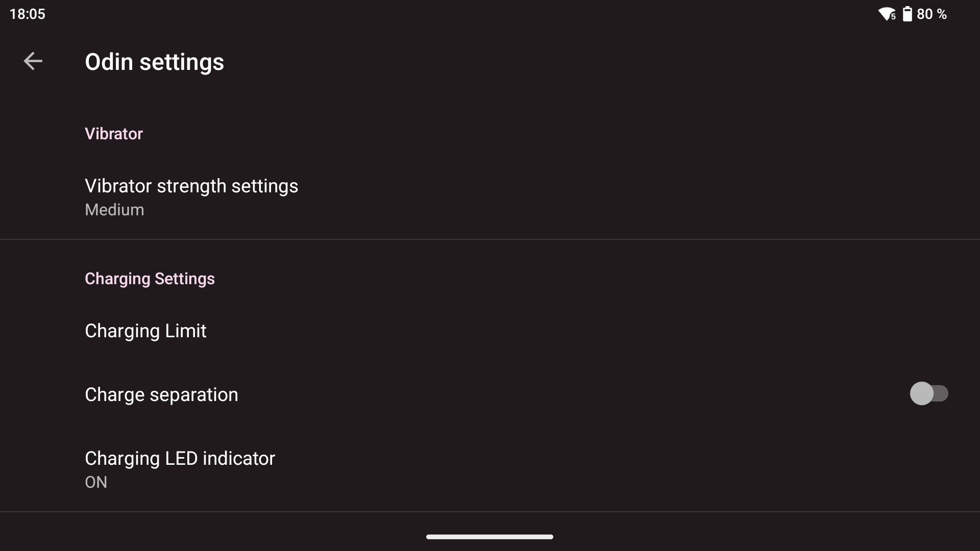Tap the back arrow icon
Image resolution: width=980 pixels, height=551 pixels.
pyautogui.click(x=33, y=61)
